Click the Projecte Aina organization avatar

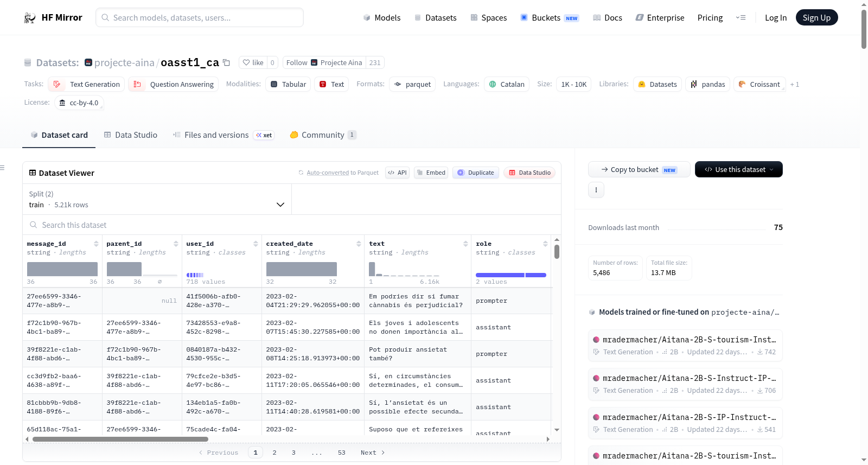click(88, 63)
